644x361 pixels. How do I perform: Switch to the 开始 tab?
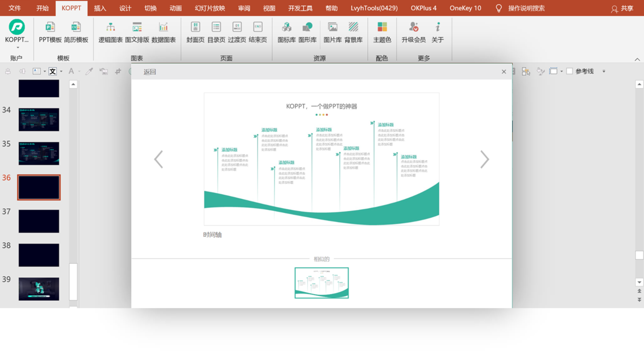click(x=43, y=8)
